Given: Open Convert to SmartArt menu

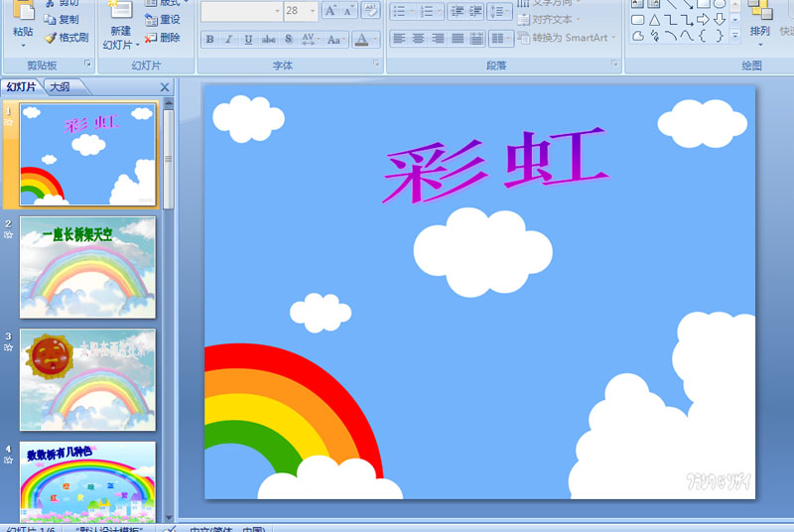Looking at the screenshot, I should 566,38.
